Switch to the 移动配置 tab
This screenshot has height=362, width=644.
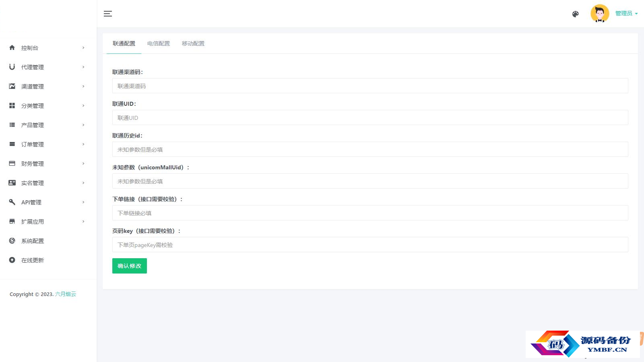(x=193, y=43)
